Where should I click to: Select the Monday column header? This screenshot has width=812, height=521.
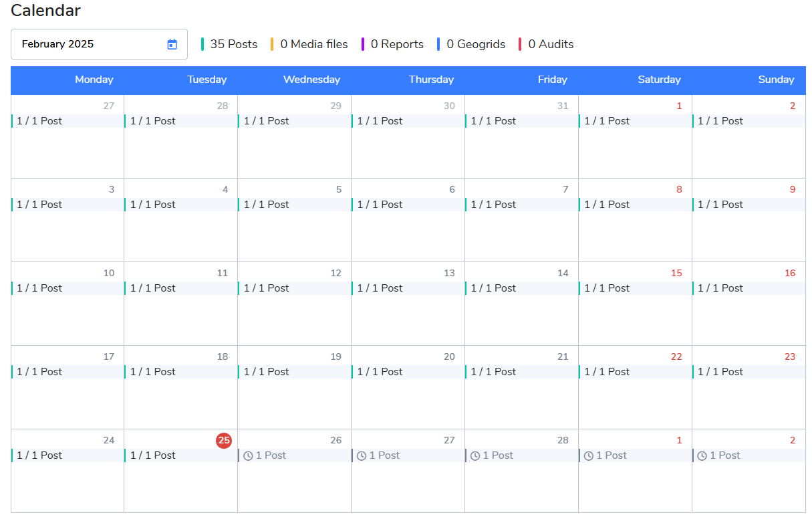pyautogui.click(x=94, y=80)
